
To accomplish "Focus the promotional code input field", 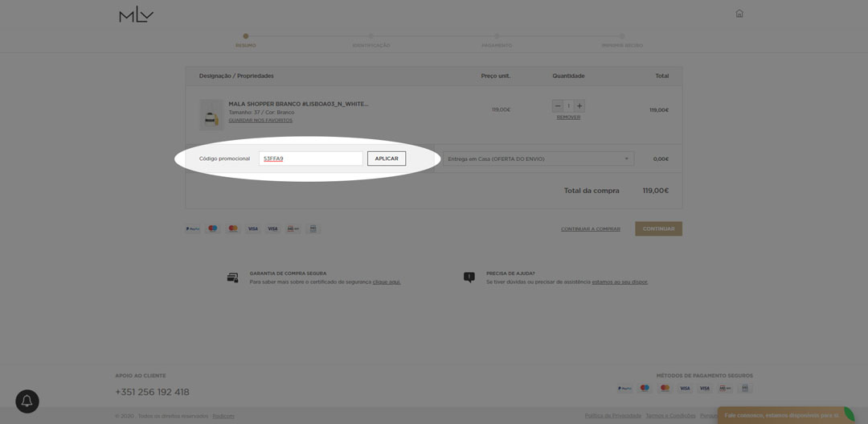I will click(x=310, y=158).
